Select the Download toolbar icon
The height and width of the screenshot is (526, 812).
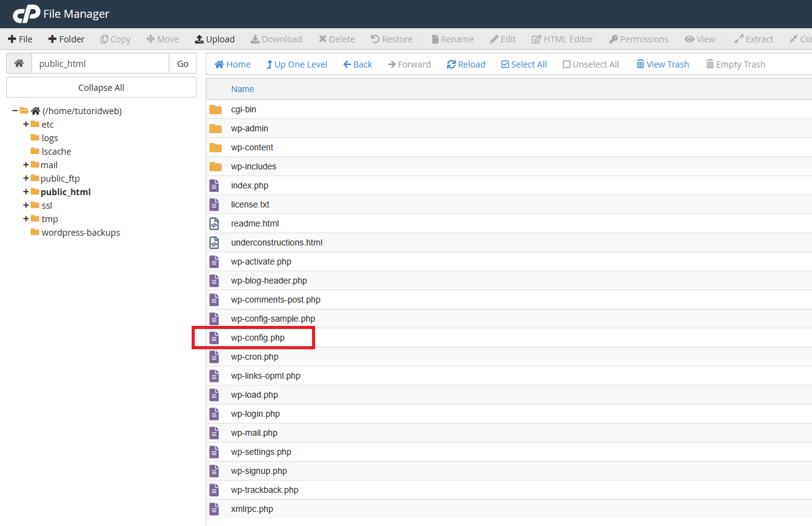(x=276, y=39)
